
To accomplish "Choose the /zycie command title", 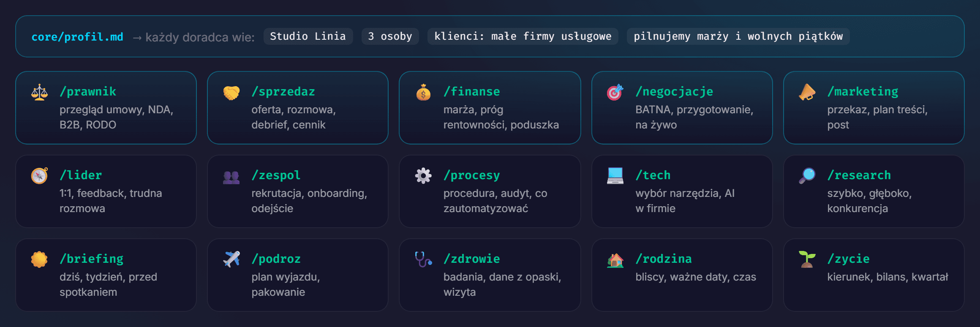I will tap(849, 259).
